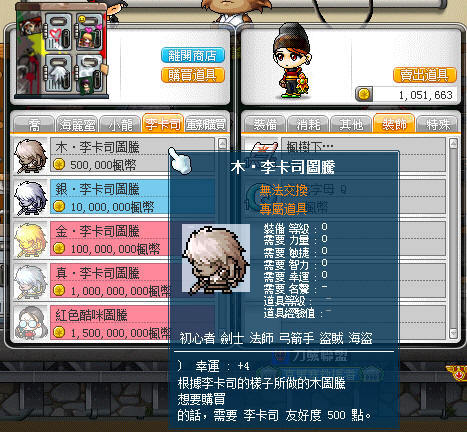Viewport: 467px width, 432px height.
Task: Open the 特殊 inventory tab
Action: coord(438,125)
